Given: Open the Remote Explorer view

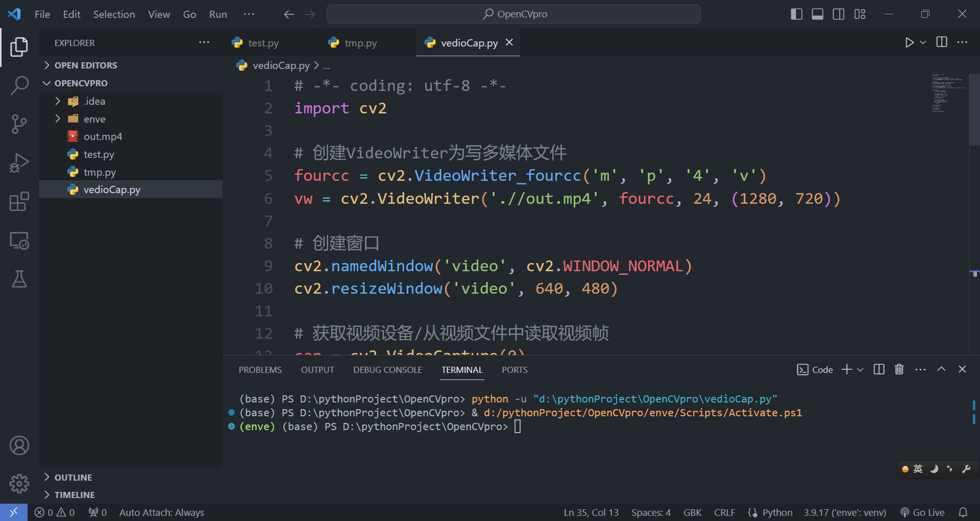Looking at the screenshot, I should click(x=19, y=241).
